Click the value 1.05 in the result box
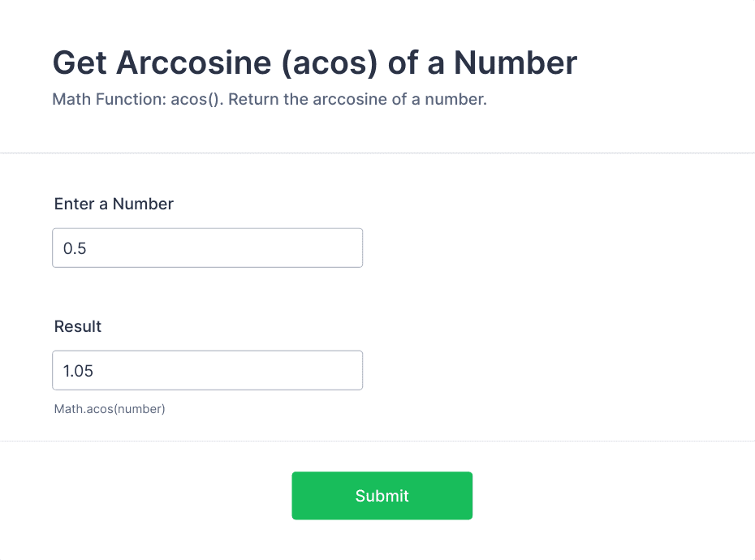The image size is (755, 560). [x=77, y=369]
